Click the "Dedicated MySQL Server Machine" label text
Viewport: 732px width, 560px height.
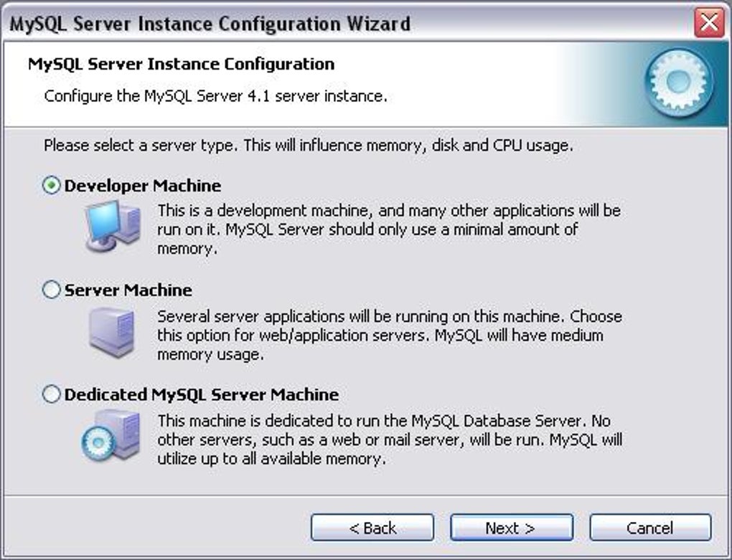[201, 394]
